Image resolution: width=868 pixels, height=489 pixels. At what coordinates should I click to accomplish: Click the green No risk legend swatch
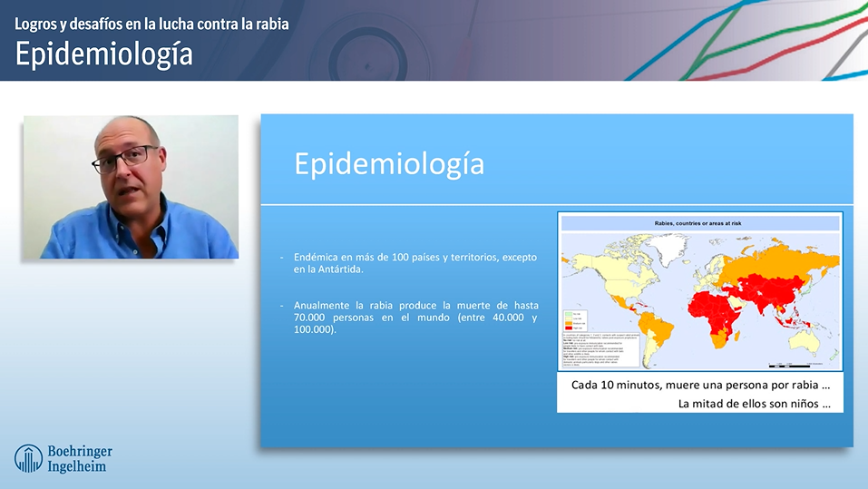[569, 312]
